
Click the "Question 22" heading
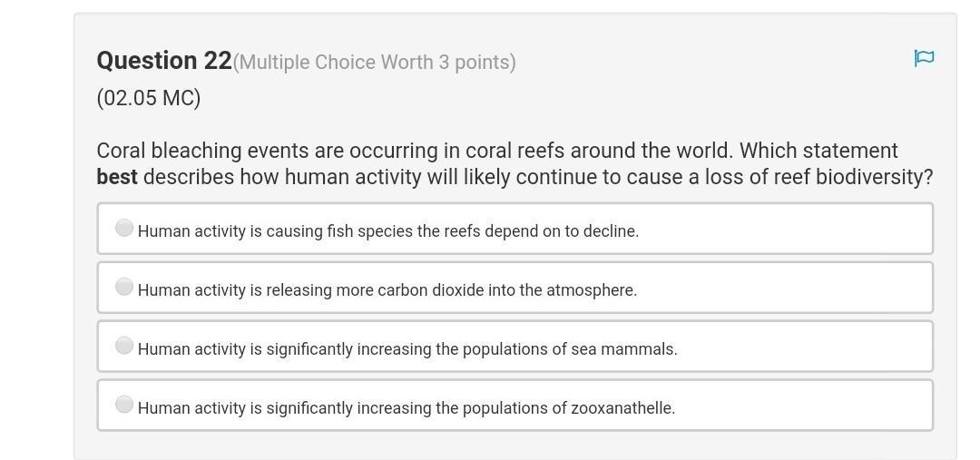pyautogui.click(x=164, y=61)
